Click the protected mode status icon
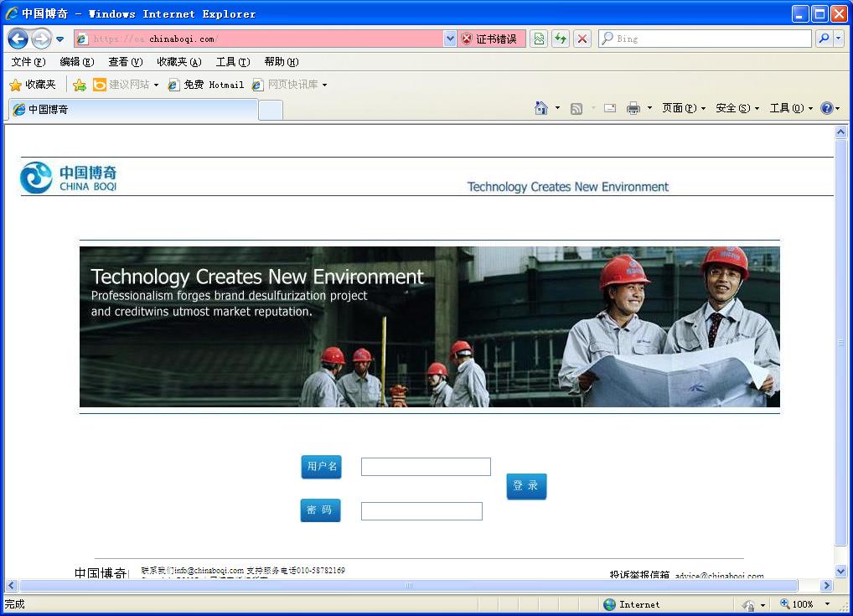 click(748, 604)
